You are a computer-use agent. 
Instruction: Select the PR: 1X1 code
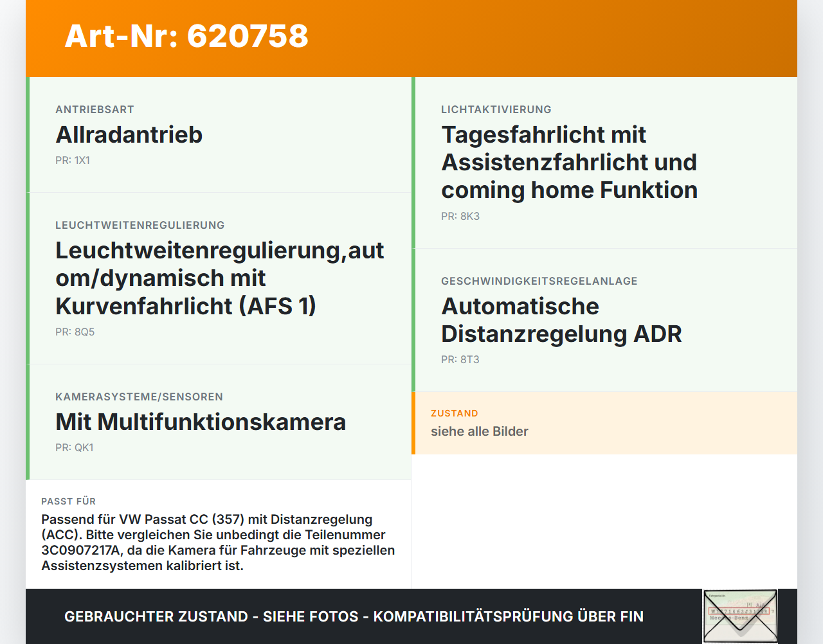73,161
